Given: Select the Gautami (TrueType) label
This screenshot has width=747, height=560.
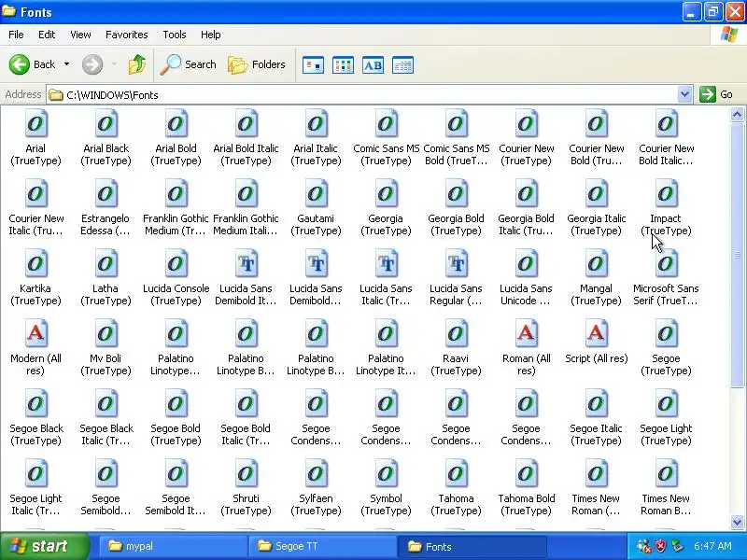Looking at the screenshot, I should tap(316, 224).
